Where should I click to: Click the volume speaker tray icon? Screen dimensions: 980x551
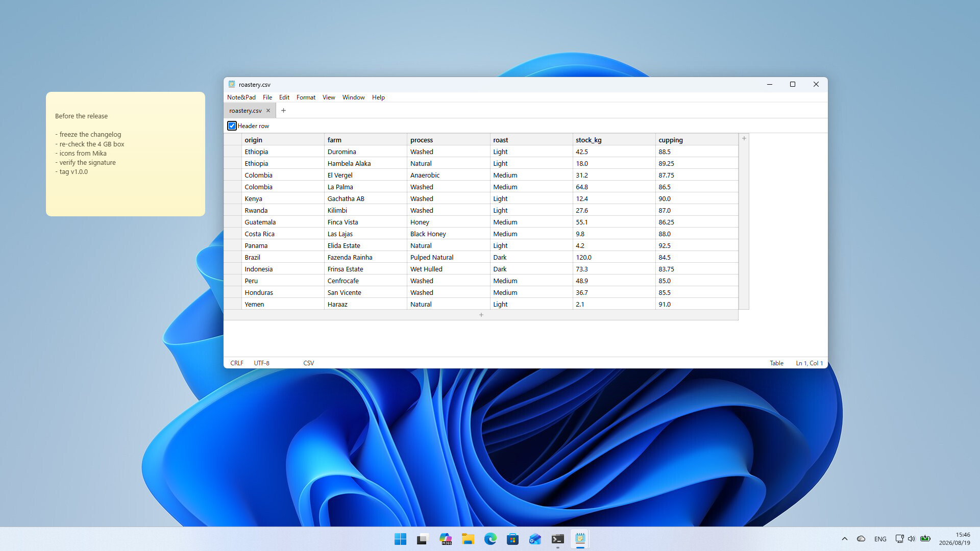912,539
